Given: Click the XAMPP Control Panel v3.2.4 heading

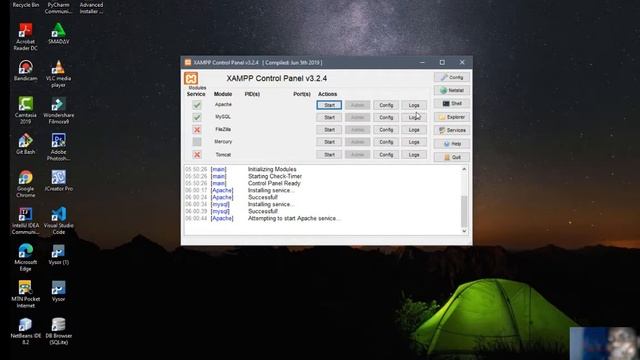Looking at the screenshot, I should 276,78.
